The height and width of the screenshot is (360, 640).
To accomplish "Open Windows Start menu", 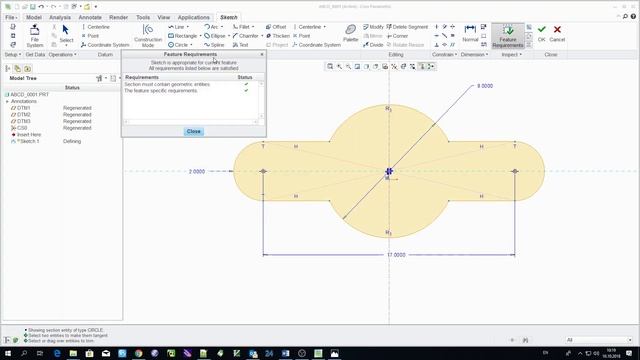I will (8, 353).
